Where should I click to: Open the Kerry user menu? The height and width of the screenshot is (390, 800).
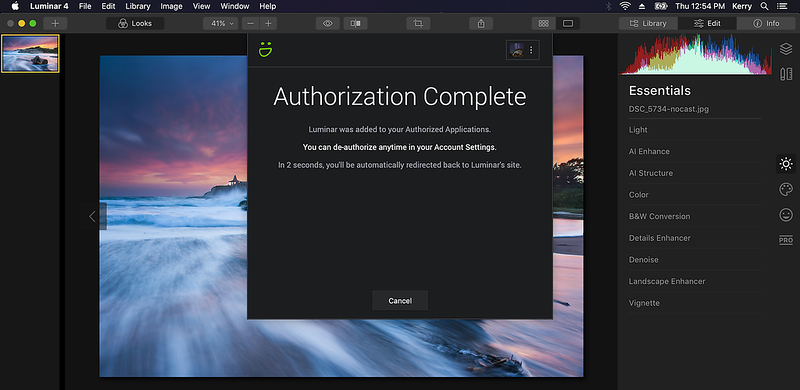(742, 6)
